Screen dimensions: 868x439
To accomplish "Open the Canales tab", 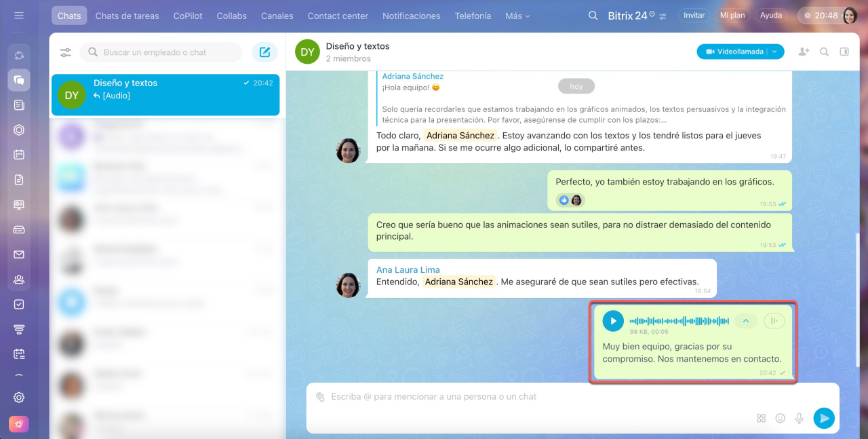I will tap(277, 16).
